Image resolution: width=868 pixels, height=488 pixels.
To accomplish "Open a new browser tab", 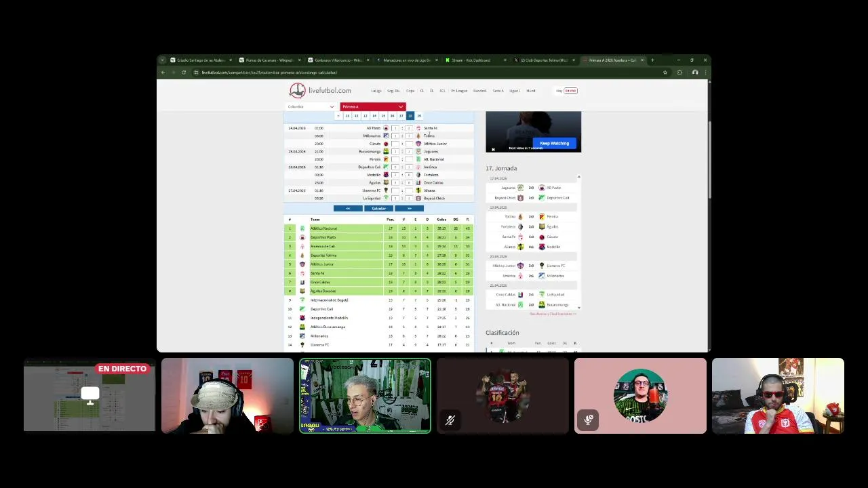I will (652, 60).
